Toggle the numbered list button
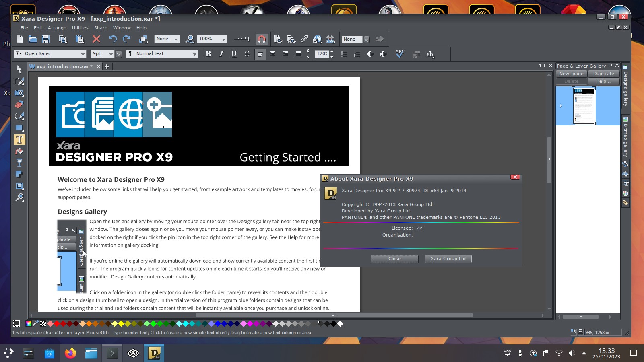Viewport: 644px width, 362px height. tap(357, 54)
